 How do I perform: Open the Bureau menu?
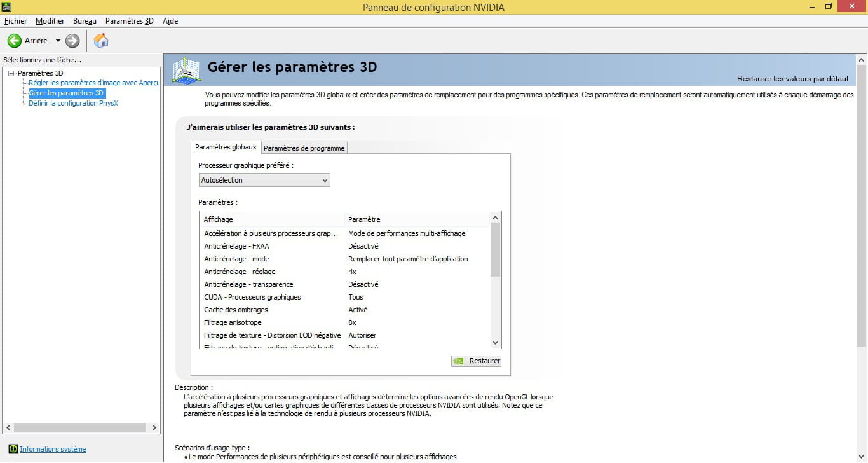(85, 21)
